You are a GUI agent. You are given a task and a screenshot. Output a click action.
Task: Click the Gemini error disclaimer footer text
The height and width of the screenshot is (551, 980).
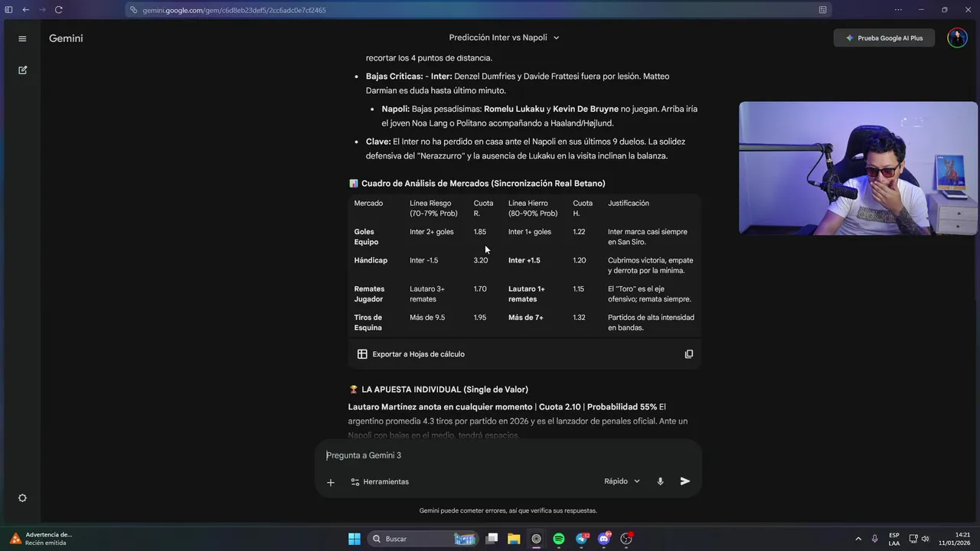point(508,510)
